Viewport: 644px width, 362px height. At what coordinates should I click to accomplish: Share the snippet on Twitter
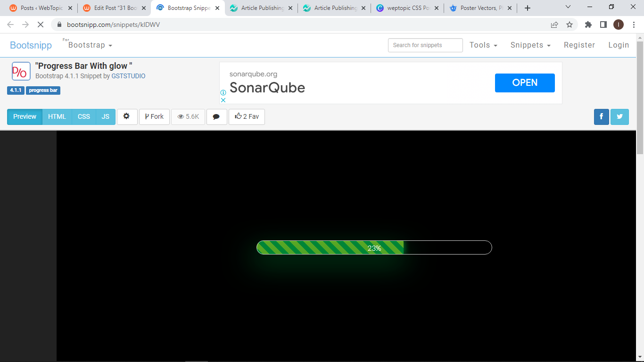[x=619, y=116]
